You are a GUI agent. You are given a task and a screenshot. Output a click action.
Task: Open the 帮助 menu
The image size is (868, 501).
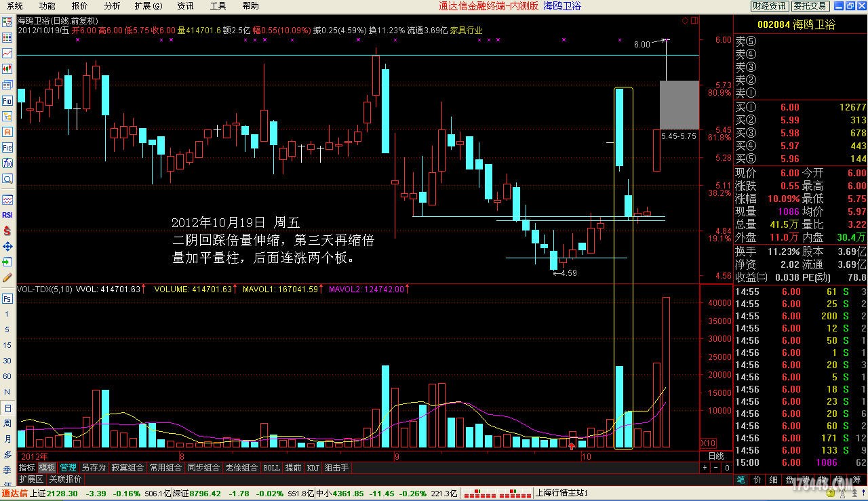click(250, 6)
